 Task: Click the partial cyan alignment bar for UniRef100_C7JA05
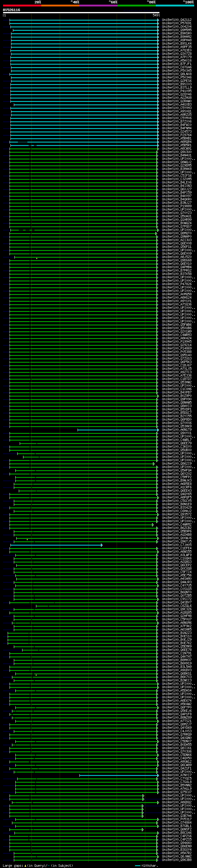(56, 545)
